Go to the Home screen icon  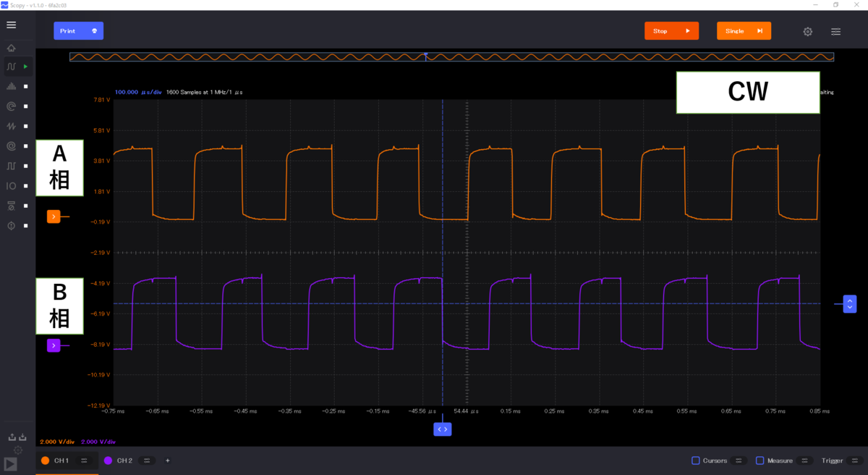point(11,49)
